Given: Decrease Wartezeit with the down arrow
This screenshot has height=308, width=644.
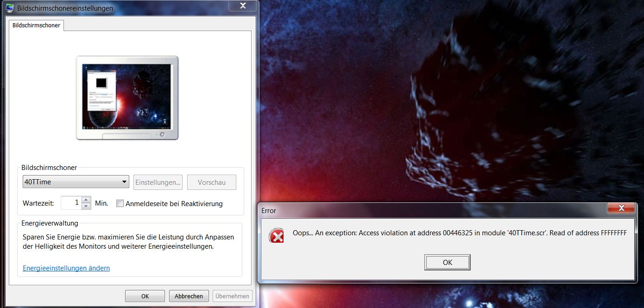Looking at the screenshot, I should click(x=86, y=206).
